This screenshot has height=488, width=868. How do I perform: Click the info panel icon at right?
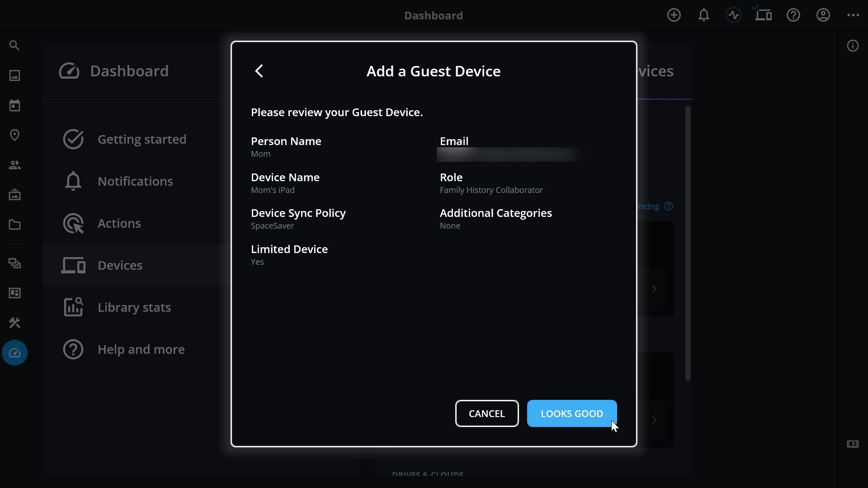click(x=853, y=46)
